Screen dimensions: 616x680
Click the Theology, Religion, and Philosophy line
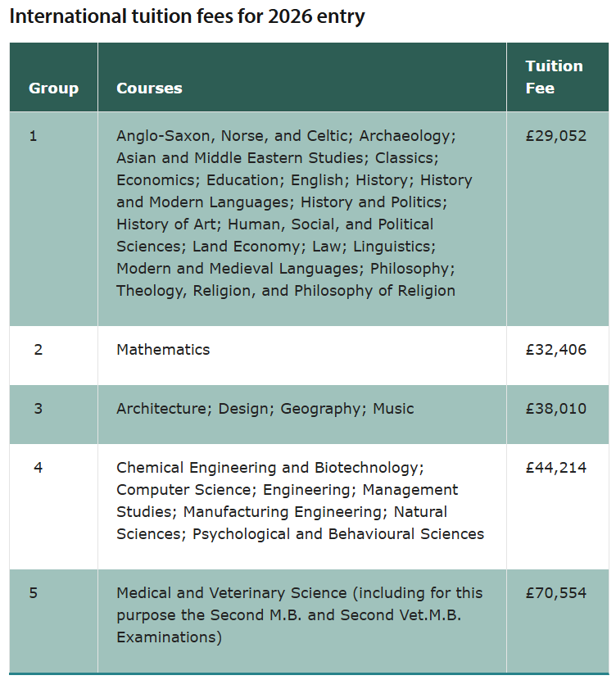coord(286,291)
